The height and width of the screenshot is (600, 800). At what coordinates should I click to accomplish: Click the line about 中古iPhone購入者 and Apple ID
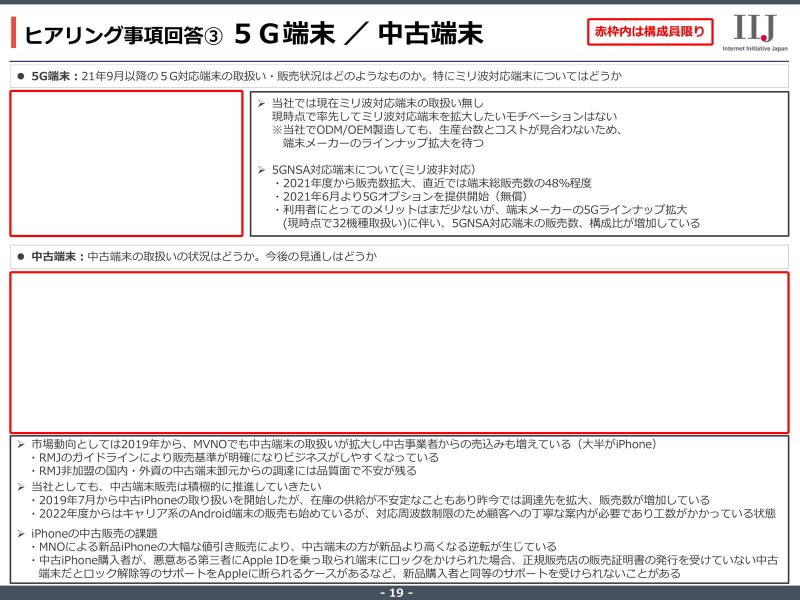(x=404, y=560)
